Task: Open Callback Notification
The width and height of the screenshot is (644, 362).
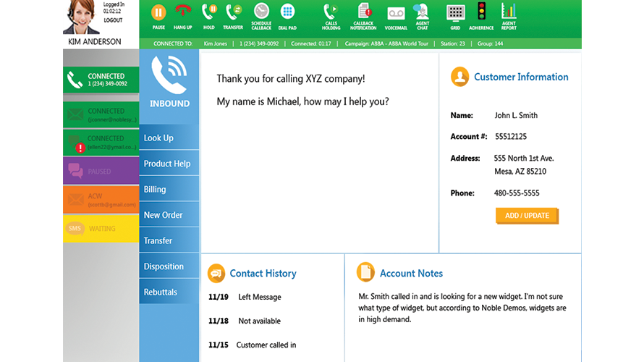Action: point(363,12)
